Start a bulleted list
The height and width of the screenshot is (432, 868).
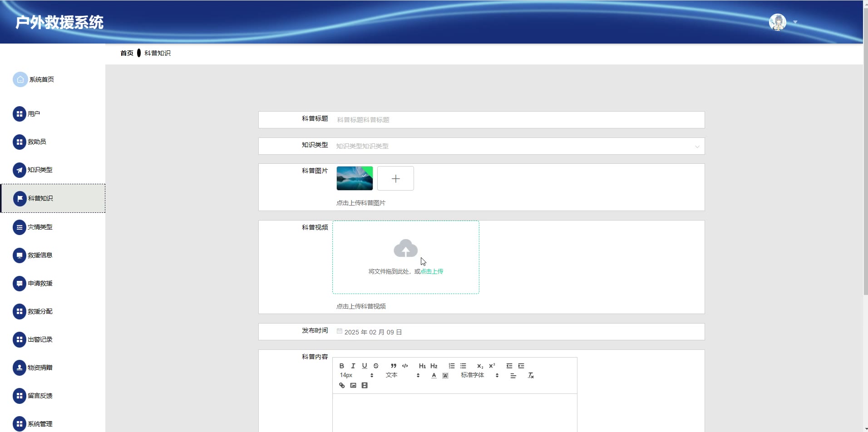click(463, 366)
